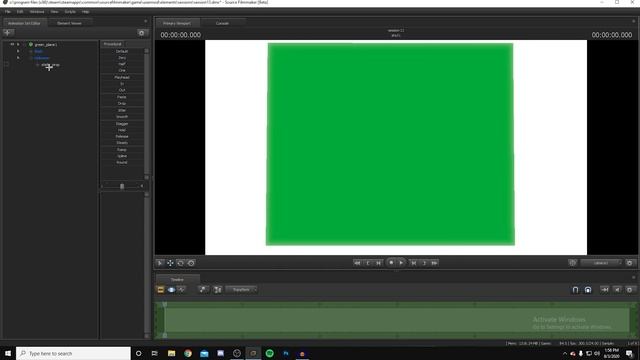640x360 pixels.
Task: Open the Windows menu
Action: pos(37,12)
